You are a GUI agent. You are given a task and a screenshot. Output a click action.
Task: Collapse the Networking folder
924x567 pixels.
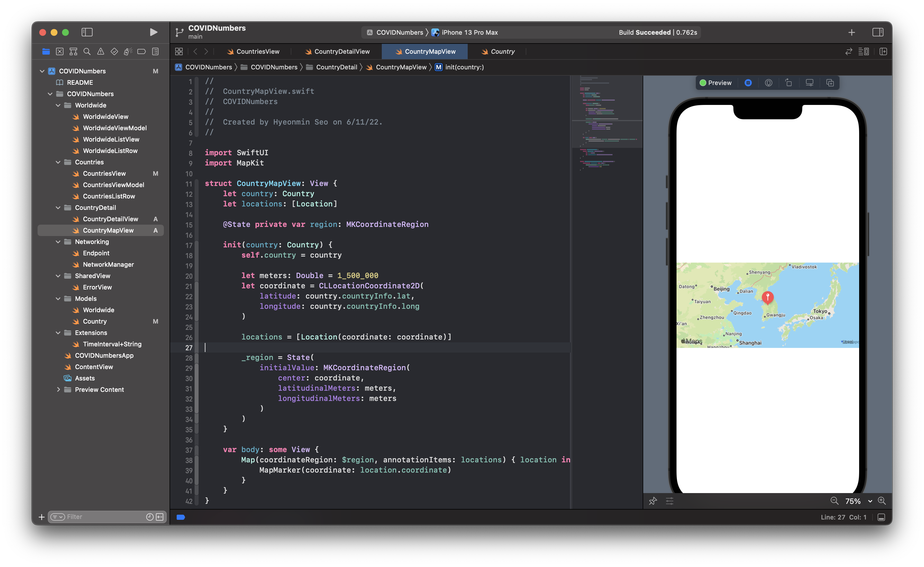(58, 242)
